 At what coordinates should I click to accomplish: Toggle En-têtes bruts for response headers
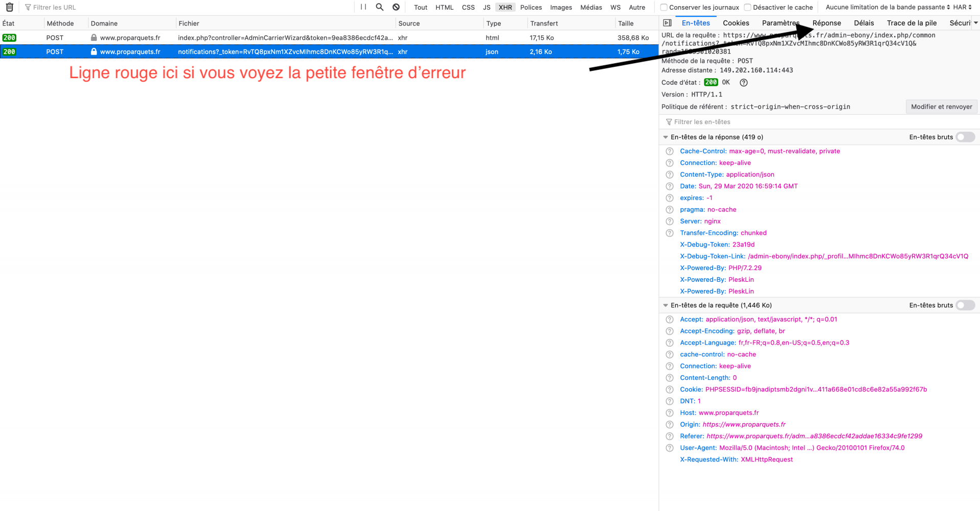965,137
